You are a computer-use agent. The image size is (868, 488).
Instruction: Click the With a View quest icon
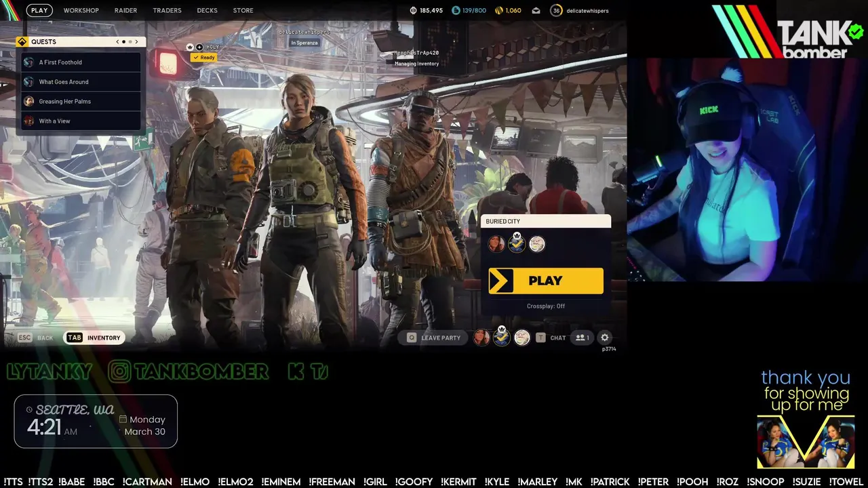(28, 121)
